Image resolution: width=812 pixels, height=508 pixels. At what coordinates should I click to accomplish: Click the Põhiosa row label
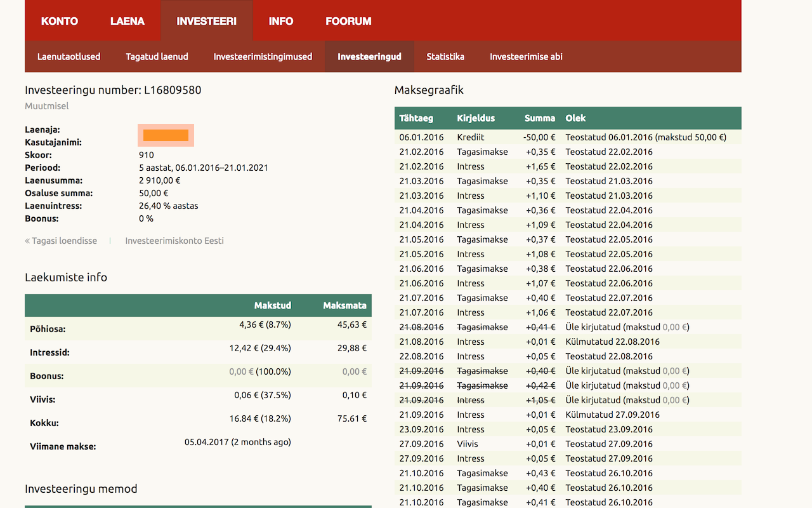pos(48,329)
